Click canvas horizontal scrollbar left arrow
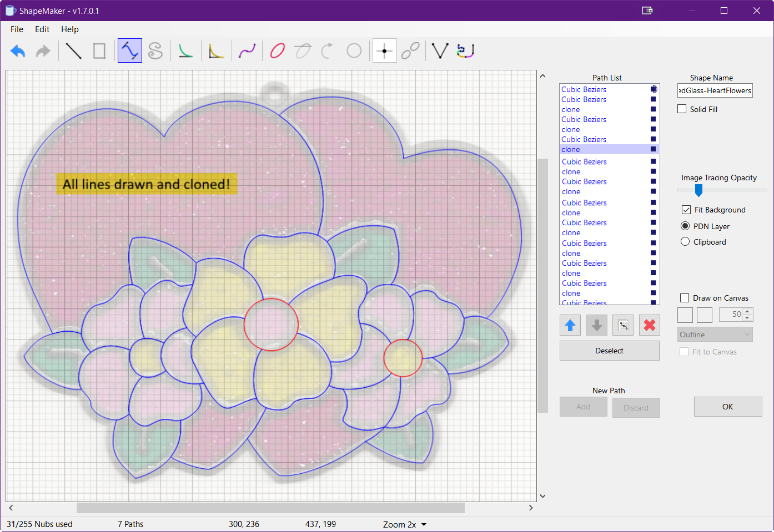Image resolution: width=774 pixels, height=532 pixels. pyautogui.click(x=11, y=508)
